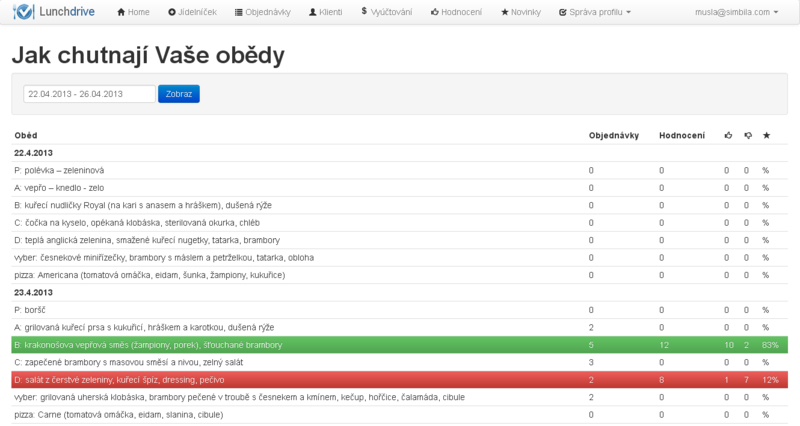Click the 22.4.2013 date group row
The image size is (800, 426).
(x=32, y=152)
